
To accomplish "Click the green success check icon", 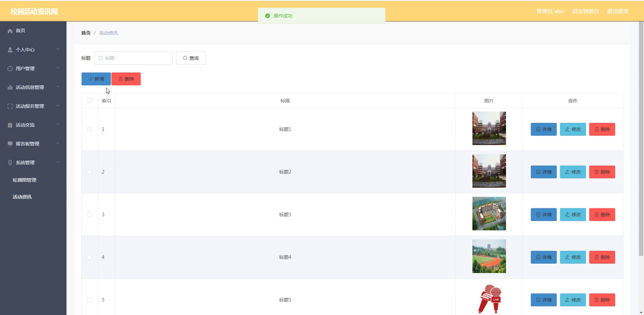I will coord(268,16).
